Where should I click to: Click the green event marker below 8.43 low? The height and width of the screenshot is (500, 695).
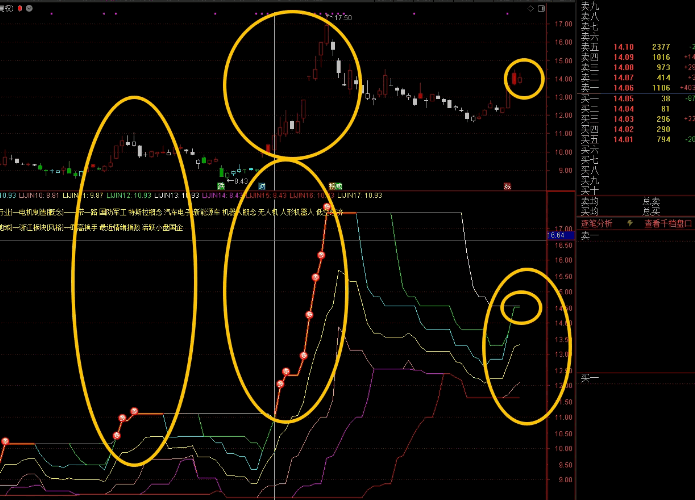click(221, 186)
